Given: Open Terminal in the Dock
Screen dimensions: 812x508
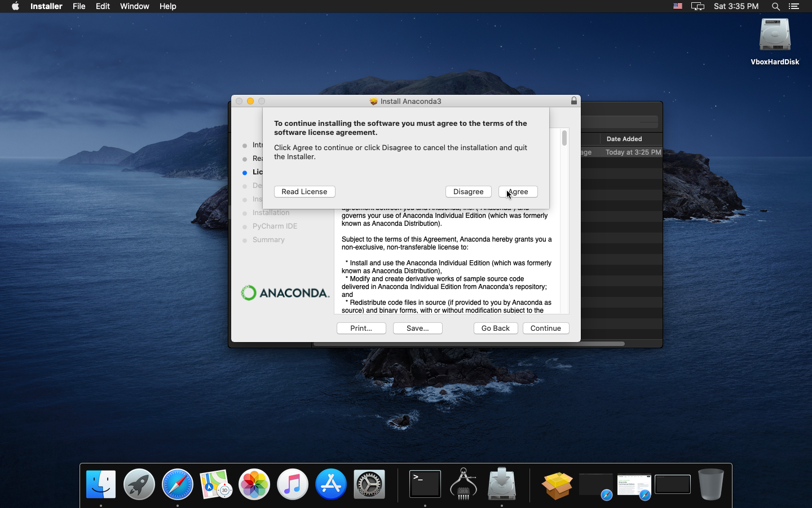Looking at the screenshot, I should click(x=425, y=484).
